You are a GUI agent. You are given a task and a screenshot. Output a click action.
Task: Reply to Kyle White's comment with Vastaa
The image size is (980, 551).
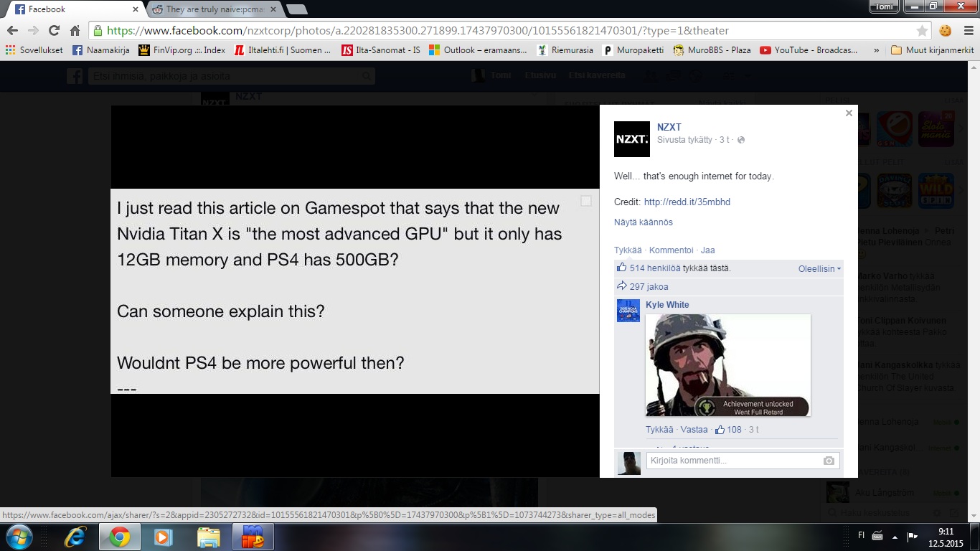coord(694,430)
